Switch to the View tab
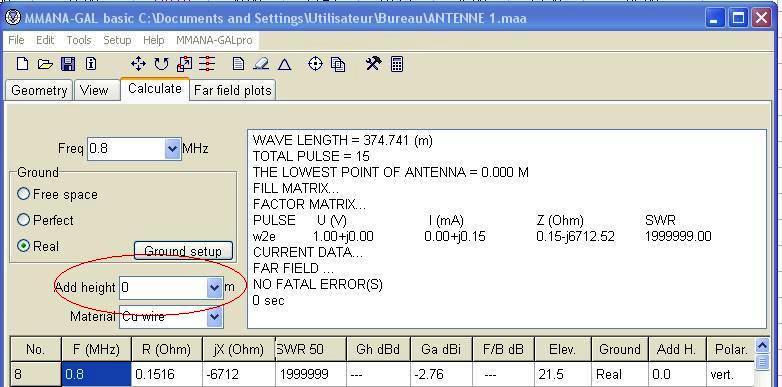 [x=97, y=90]
